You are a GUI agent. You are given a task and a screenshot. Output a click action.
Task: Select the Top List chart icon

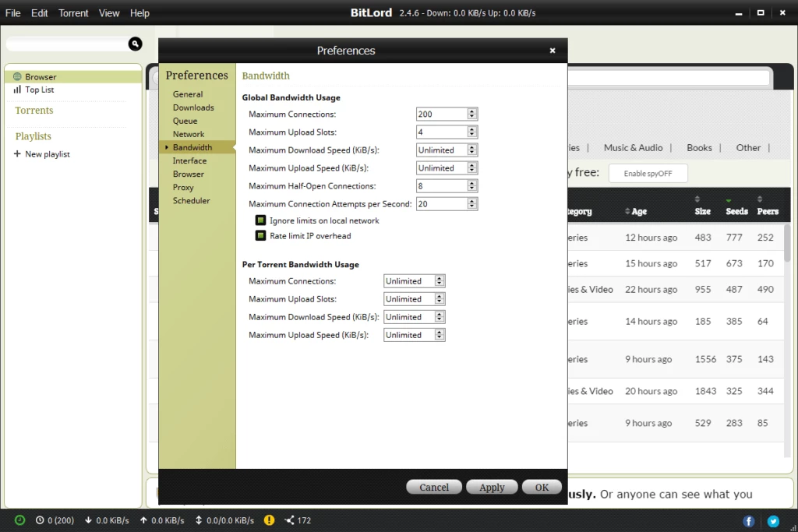(17, 90)
